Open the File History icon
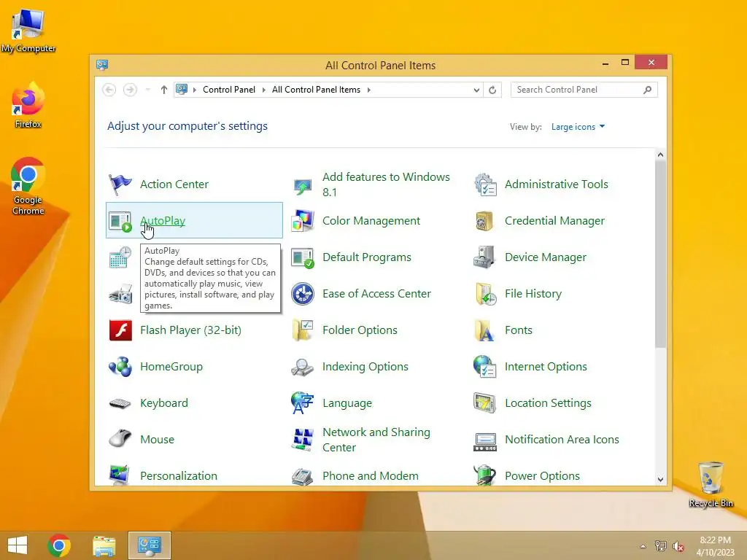 [x=485, y=294]
